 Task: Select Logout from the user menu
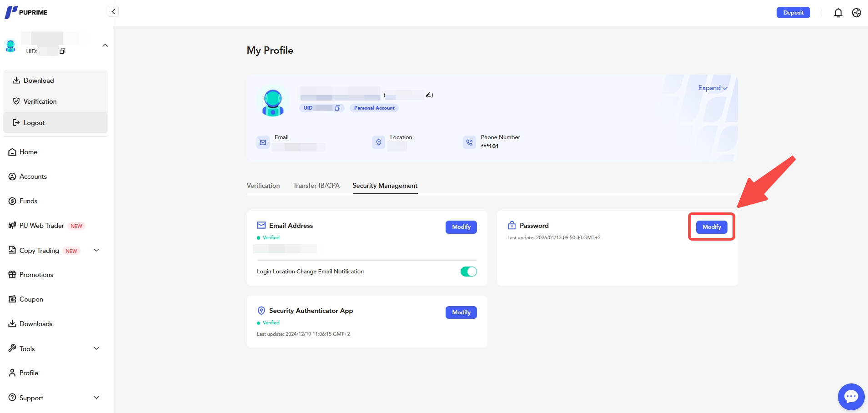click(x=34, y=123)
